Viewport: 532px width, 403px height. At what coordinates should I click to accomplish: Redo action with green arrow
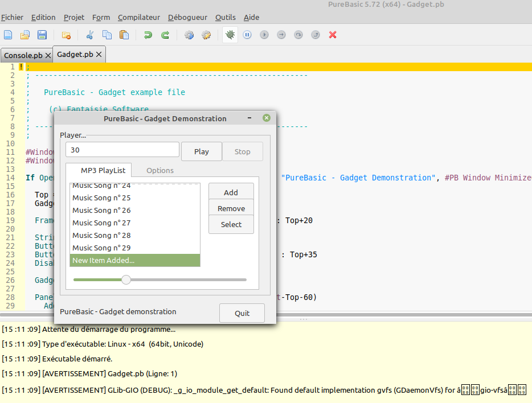click(165, 35)
